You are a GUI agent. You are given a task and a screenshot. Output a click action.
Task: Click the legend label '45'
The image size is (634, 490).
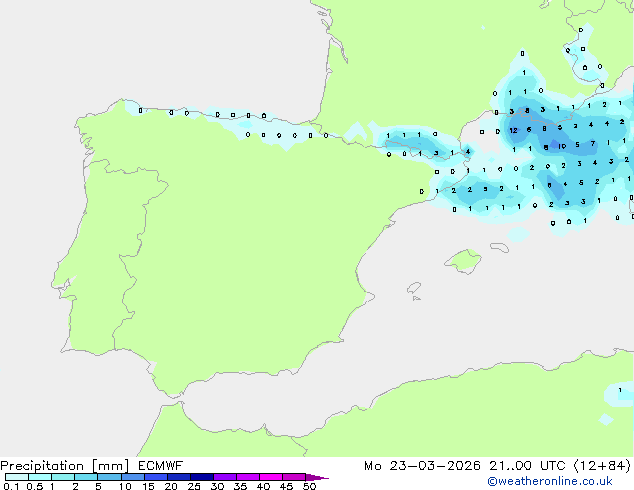(x=286, y=486)
